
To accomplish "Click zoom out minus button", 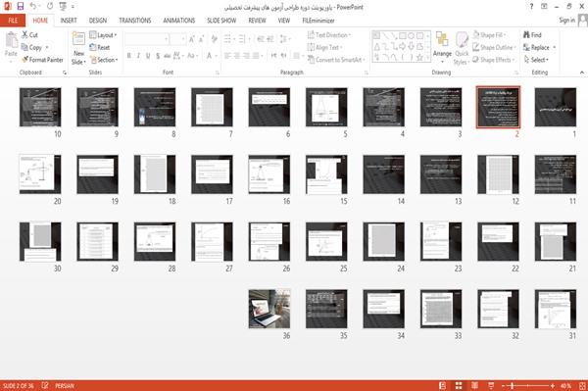I will [x=504, y=385].
